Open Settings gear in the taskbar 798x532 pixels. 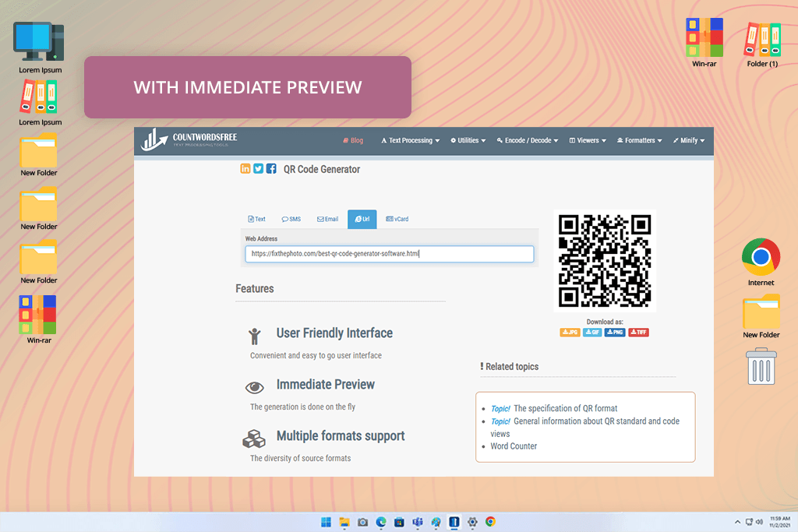tap(472, 522)
